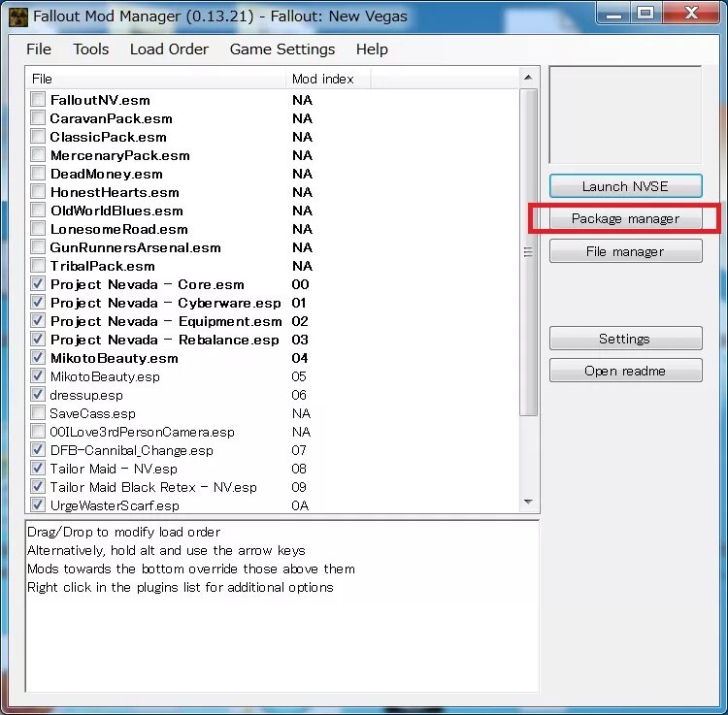Enable the LonesomeRoad.esm checkbox
The image size is (728, 715).
pyautogui.click(x=38, y=228)
